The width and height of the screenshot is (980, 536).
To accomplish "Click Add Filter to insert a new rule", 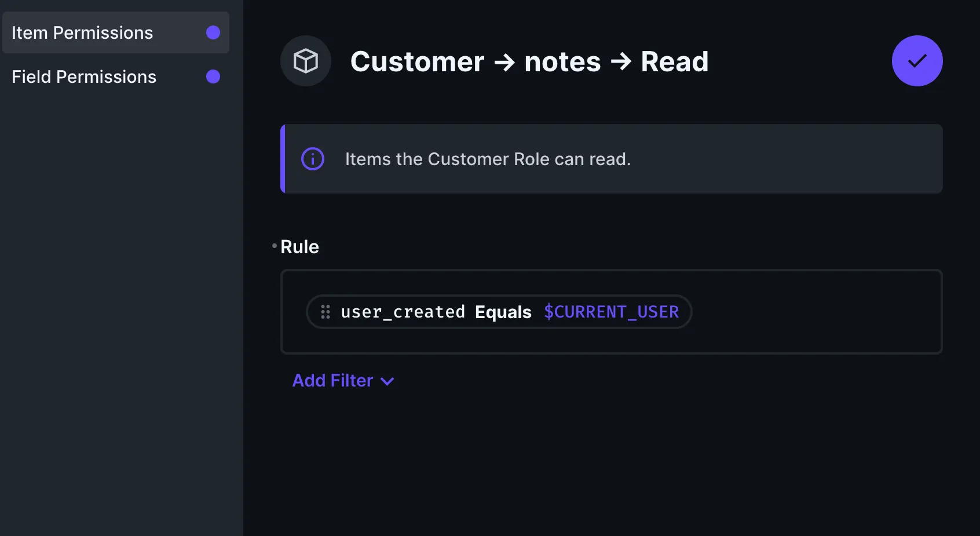I will pos(333,381).
